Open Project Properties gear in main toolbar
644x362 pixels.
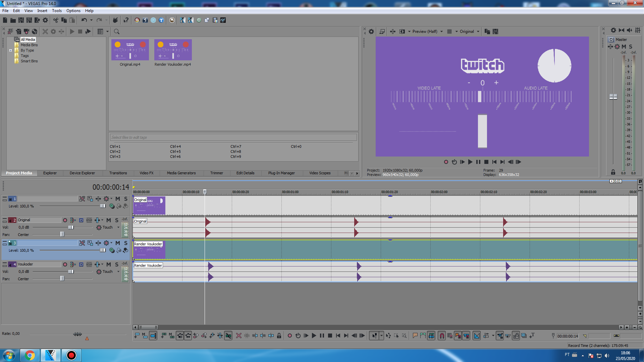(x=45, y=20)
